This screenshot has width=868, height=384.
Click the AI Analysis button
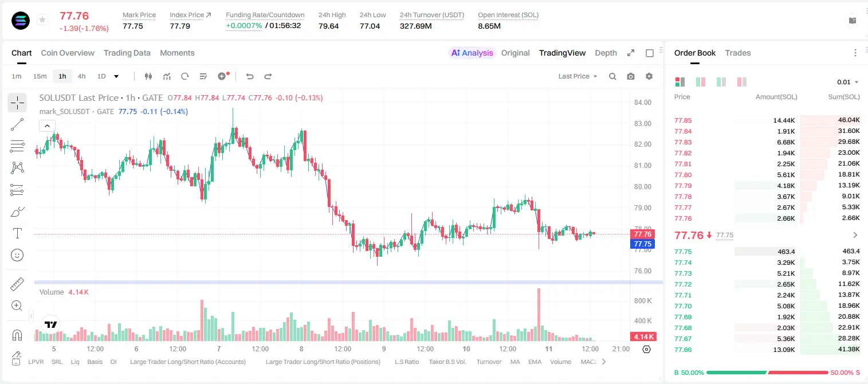(x=472, y=53)
